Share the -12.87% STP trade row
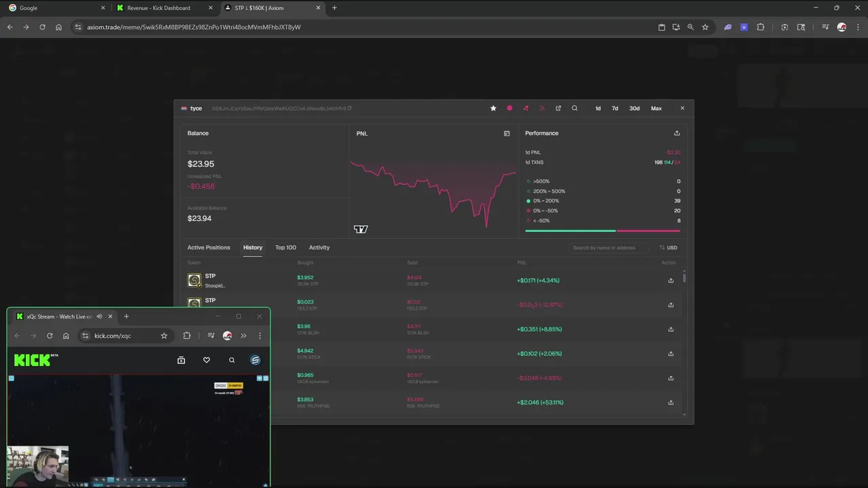868x488 pixels. pos(671,305)
